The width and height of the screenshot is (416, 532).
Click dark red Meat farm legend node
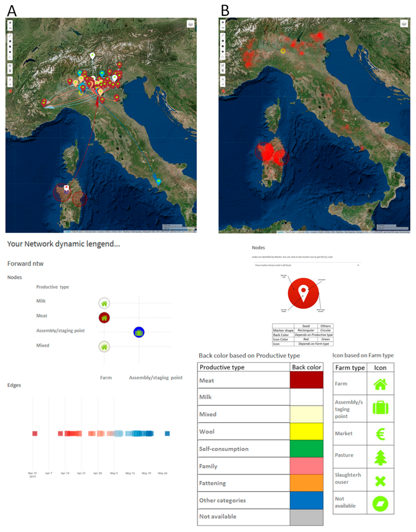pyautogui.click(x=104, y=318)
